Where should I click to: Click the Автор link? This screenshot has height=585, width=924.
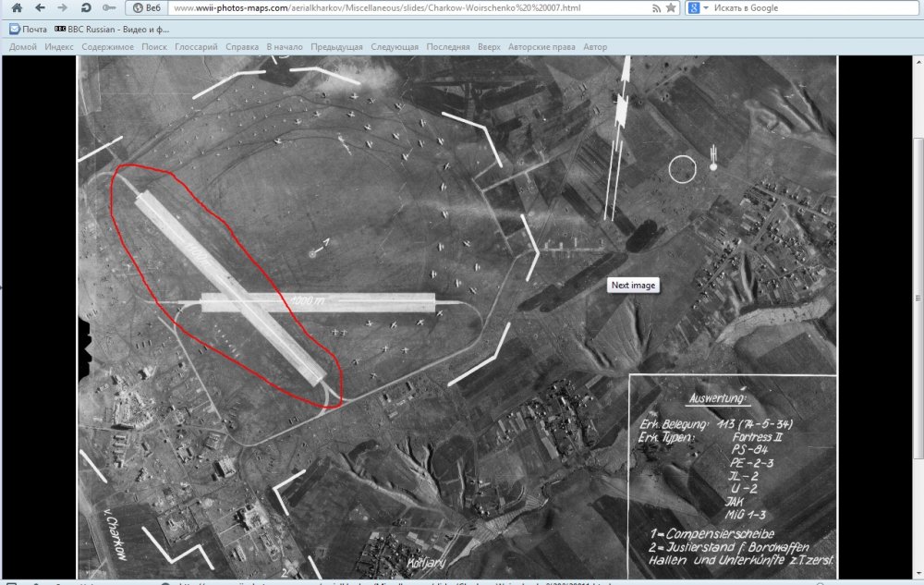(595, 46)
